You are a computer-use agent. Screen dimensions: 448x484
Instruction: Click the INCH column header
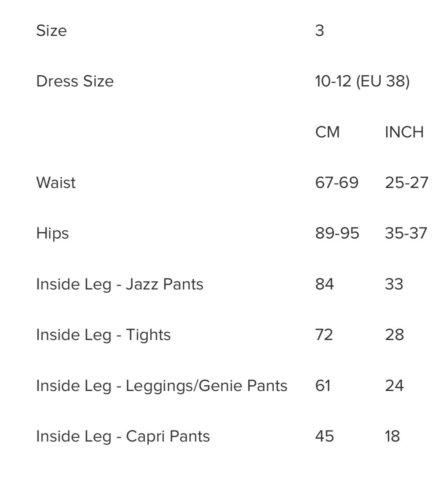[404, 132]
